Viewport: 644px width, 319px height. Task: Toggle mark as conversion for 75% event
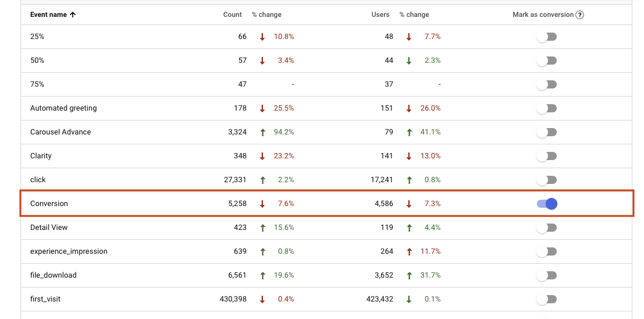(x=547, y=84)
